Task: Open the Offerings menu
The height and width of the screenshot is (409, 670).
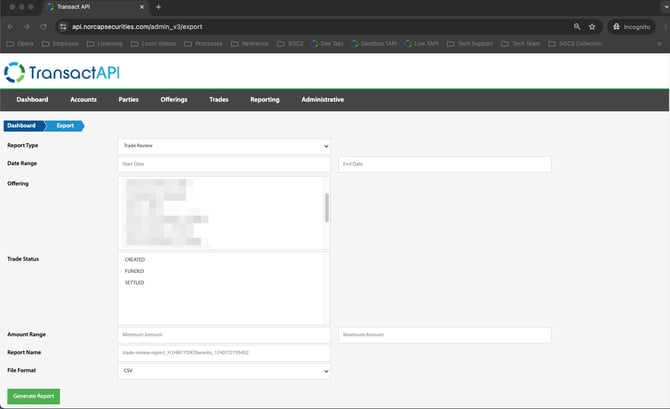Action: 174,100
